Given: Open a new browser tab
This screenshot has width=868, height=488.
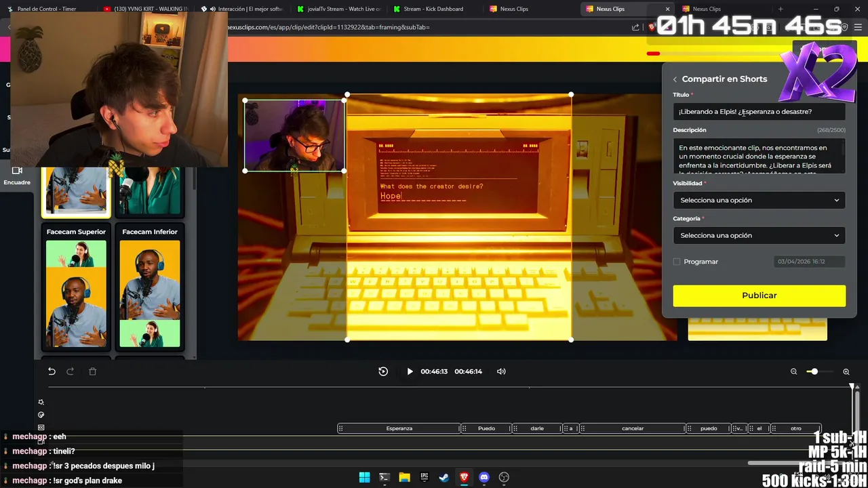Looking at the screenshot, I should tap(781, 9).
